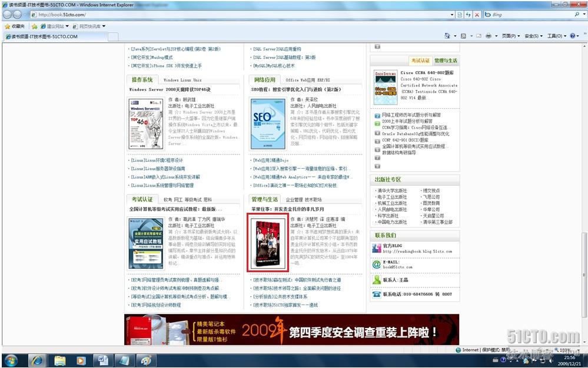Image resolution: width=588 pixels, height=368 pixels.
Task: Click the add to favorites bar star icon
Action: (x=35, y=26)
